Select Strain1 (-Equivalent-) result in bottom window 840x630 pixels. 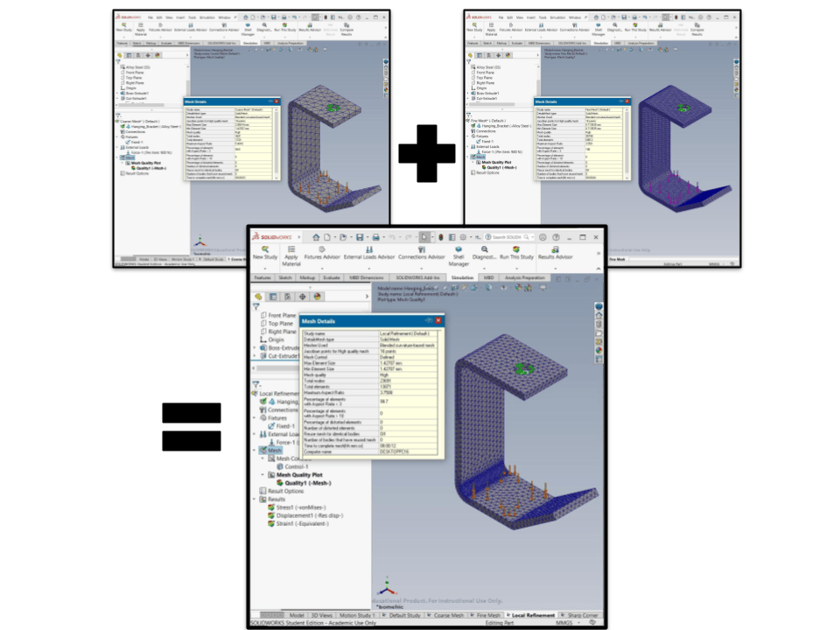click(298, 523)
